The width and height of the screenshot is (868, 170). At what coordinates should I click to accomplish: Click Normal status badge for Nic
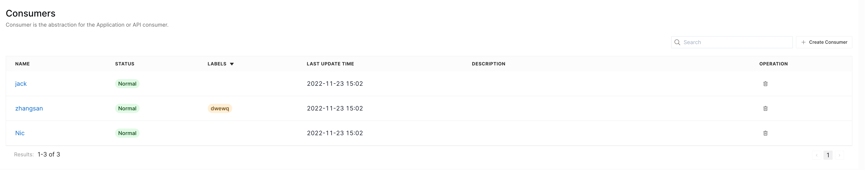[x=127, y=133]
